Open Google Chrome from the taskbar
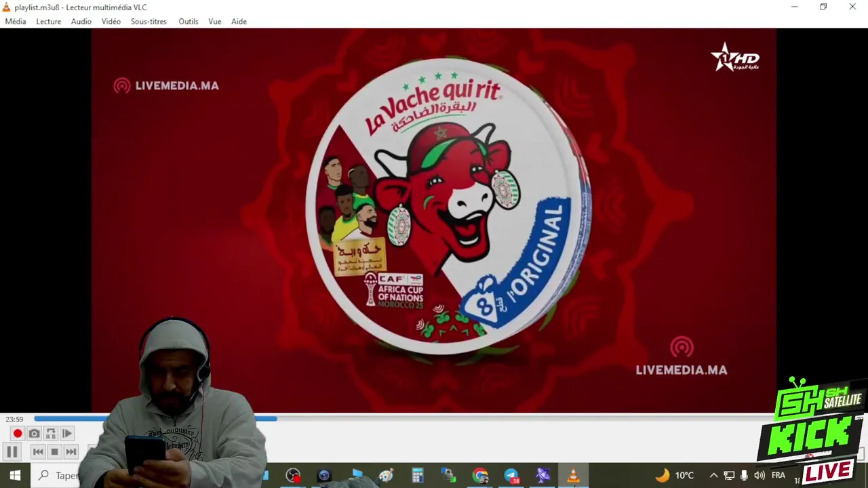The width and height of the screenshot is (868, 488). pos(480,476)
